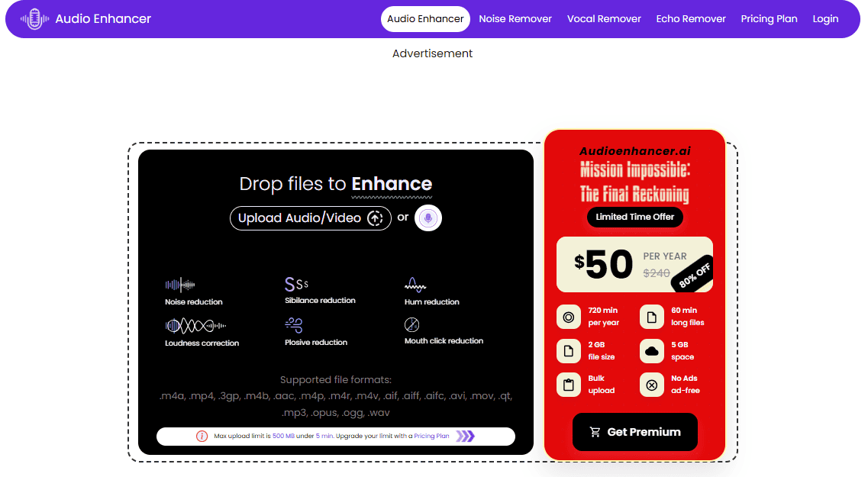The width and height of the screenshot is (868, 477).
Task: Switch to the Echo Remover tool
Action: pyautogui.click(x=691, y=19)
